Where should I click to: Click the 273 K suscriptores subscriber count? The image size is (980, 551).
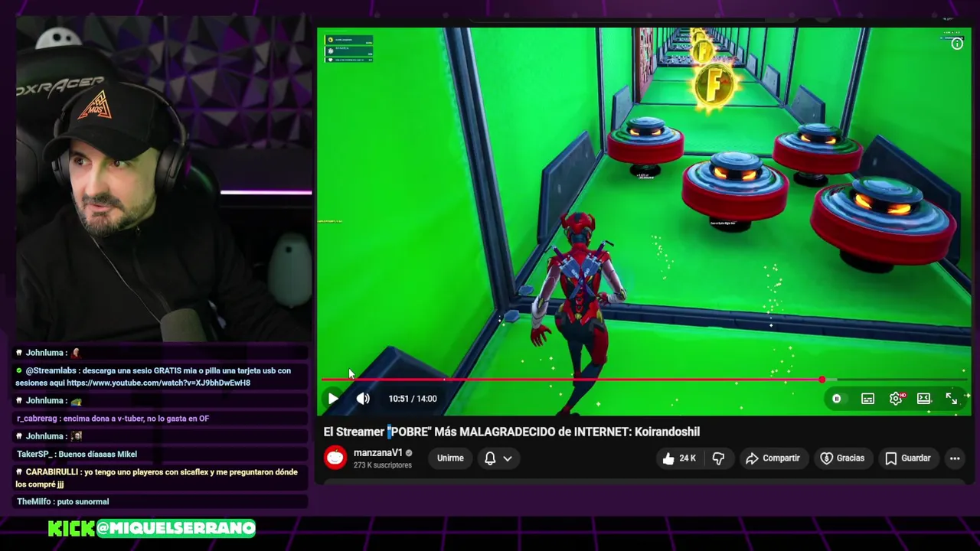point(382,465)
